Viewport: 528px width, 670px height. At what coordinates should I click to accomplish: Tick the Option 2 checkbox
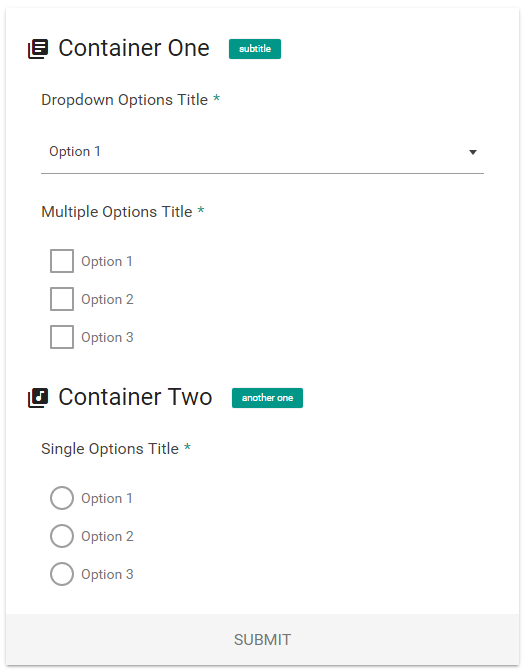click(x=62, y=299)
